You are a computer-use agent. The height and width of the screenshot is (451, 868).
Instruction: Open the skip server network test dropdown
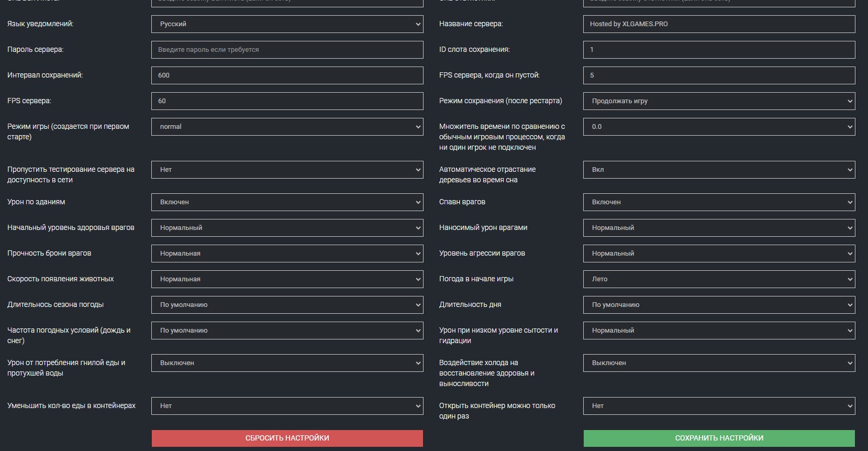[287, 170]
